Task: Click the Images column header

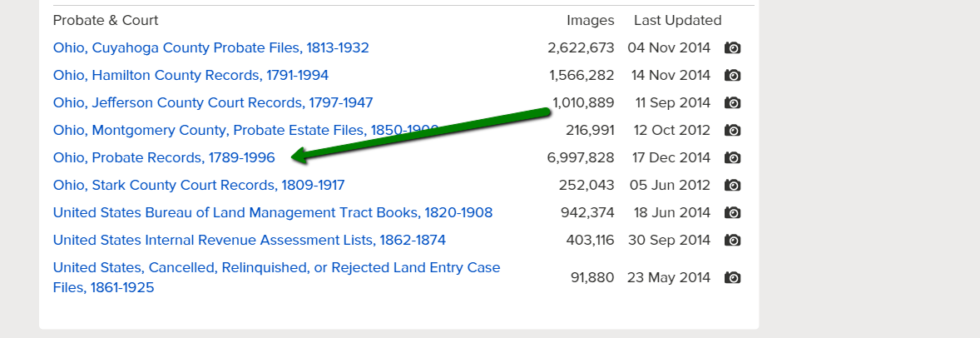Action: [590, 21]
